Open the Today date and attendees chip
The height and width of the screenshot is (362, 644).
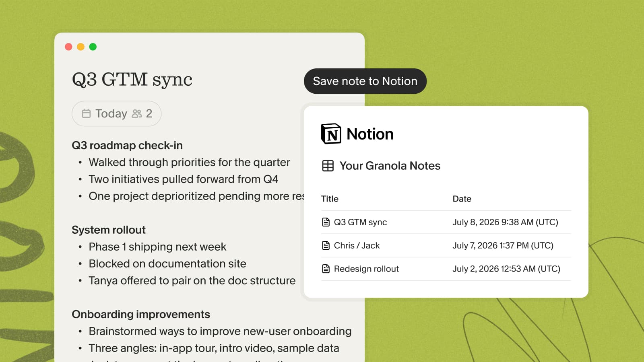(116, 113)
